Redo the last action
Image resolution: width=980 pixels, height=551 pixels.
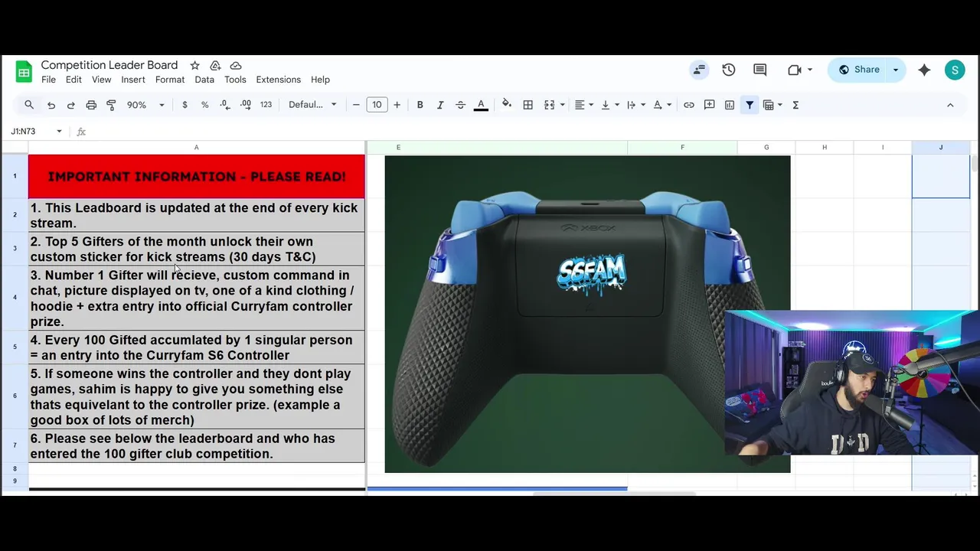(70, 105)
